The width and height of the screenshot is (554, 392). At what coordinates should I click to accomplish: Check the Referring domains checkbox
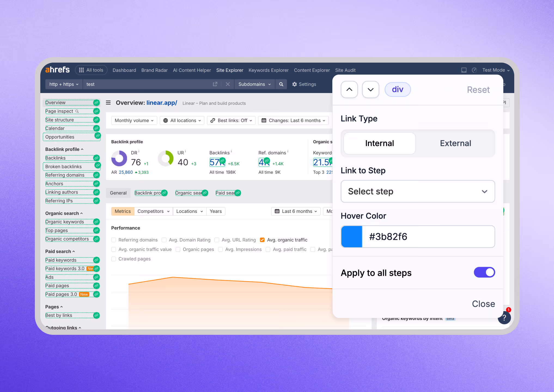(114, 240)
